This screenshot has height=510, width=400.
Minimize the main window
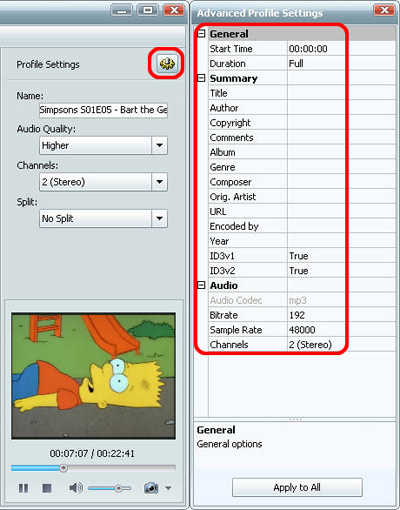(122, 10)
